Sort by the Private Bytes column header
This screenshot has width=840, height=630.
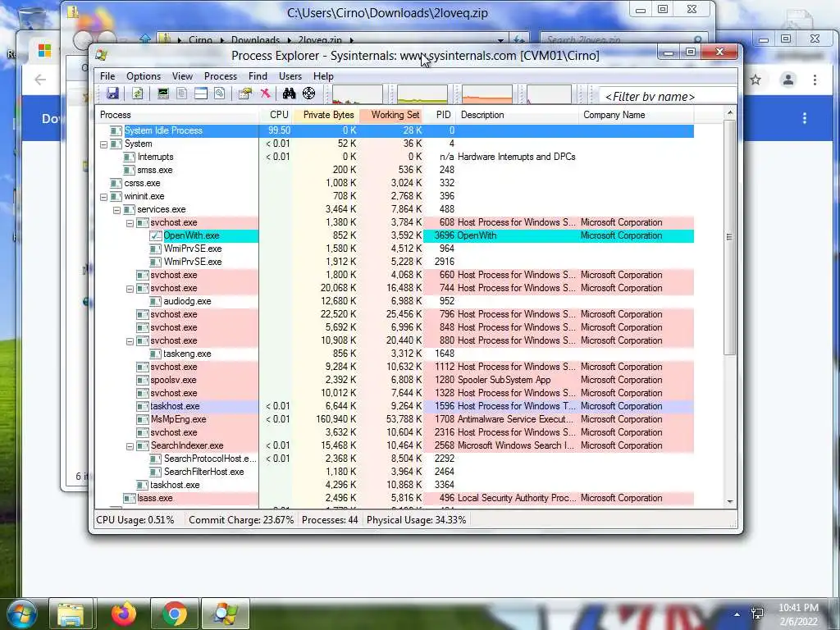[x=326, y=115]
